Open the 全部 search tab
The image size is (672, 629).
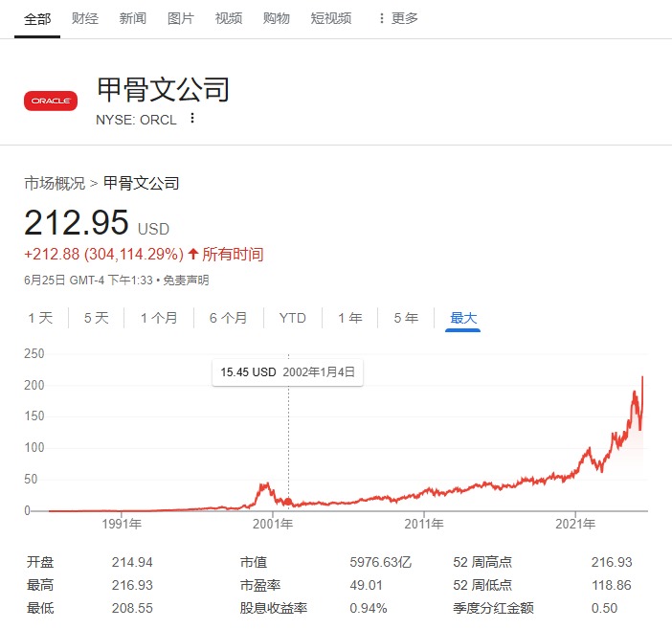(x=37, y=19)
